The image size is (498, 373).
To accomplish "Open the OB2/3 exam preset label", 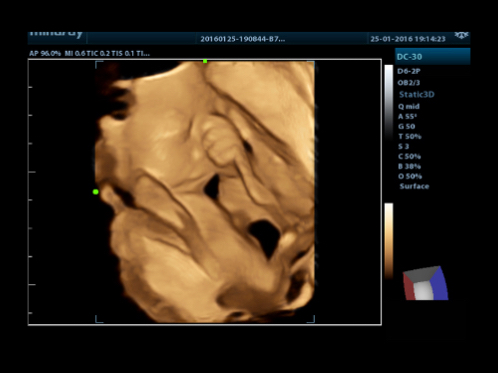I will click(409, 82).
